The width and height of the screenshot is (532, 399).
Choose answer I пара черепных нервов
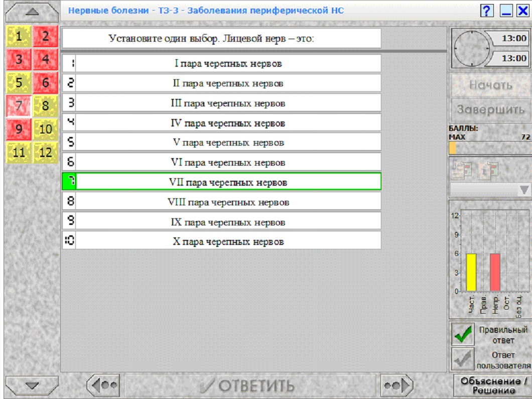pyautogui.click(x=221, y=63)
